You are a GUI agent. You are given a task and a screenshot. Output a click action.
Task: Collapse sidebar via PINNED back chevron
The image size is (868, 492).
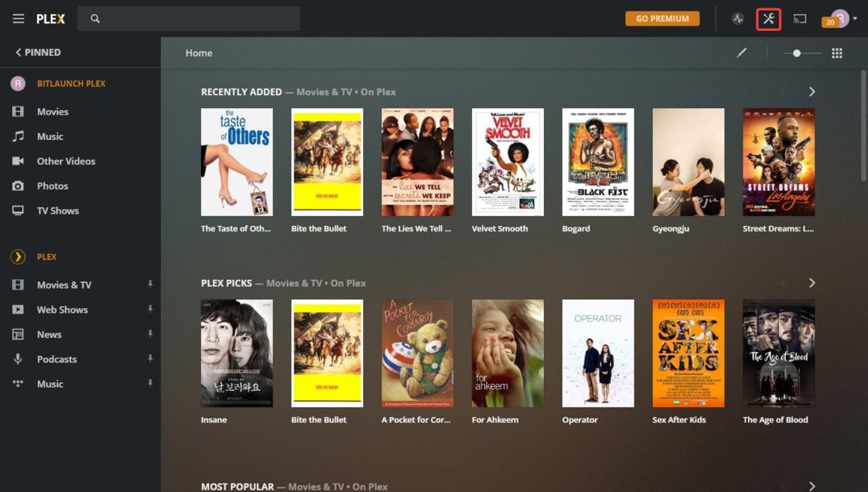coord(19,52)
